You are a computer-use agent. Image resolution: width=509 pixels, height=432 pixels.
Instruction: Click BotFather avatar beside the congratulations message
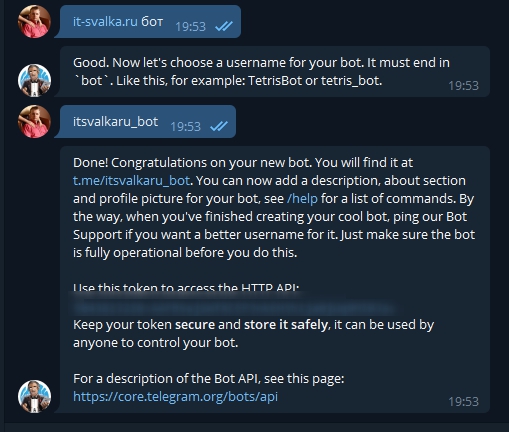pyautogui.click(x=34, y=396)
